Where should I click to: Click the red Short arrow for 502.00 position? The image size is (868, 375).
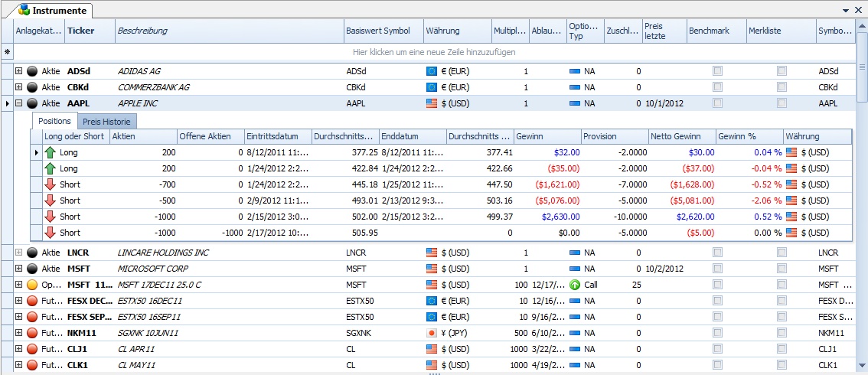51,217
